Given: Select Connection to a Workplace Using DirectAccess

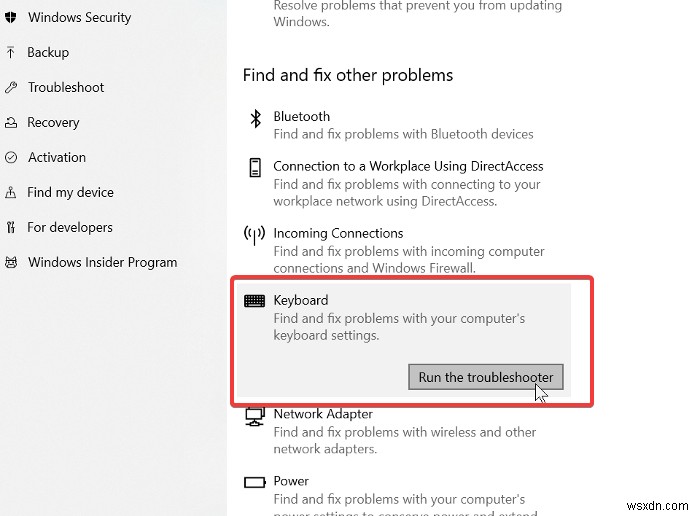Looking at the screenshot, I should (408, 167).
